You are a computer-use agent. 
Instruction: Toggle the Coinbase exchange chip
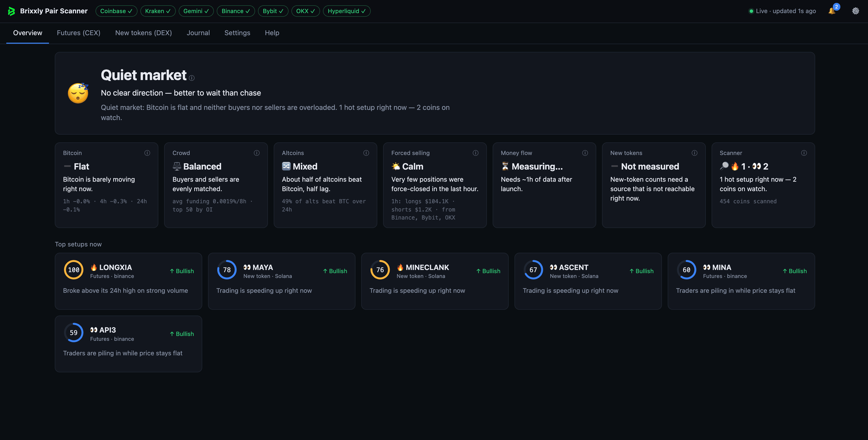click(116, 11)
